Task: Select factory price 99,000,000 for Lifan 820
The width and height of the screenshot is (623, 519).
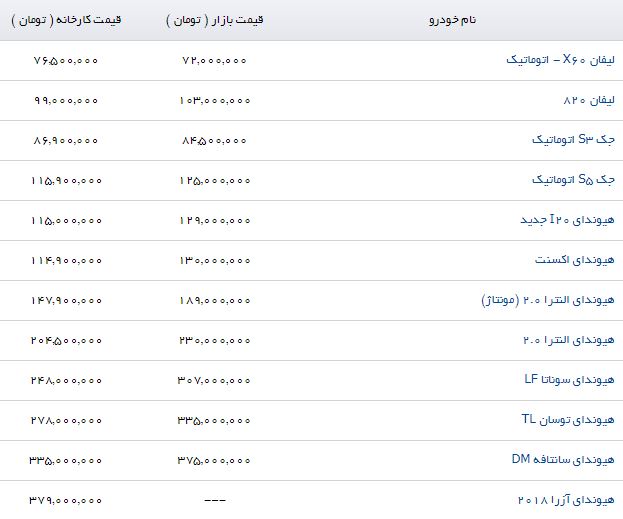Action: [66, 101]
